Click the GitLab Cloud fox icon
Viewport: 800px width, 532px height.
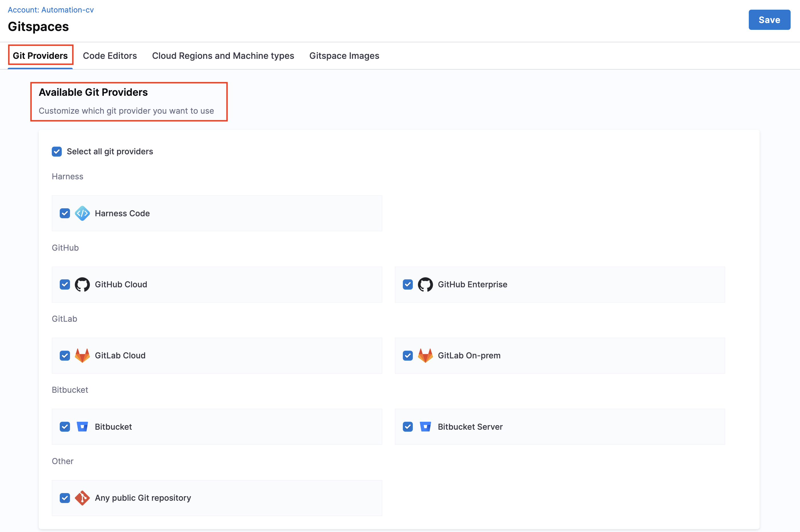pyautogui.click(x=82, y=356)
